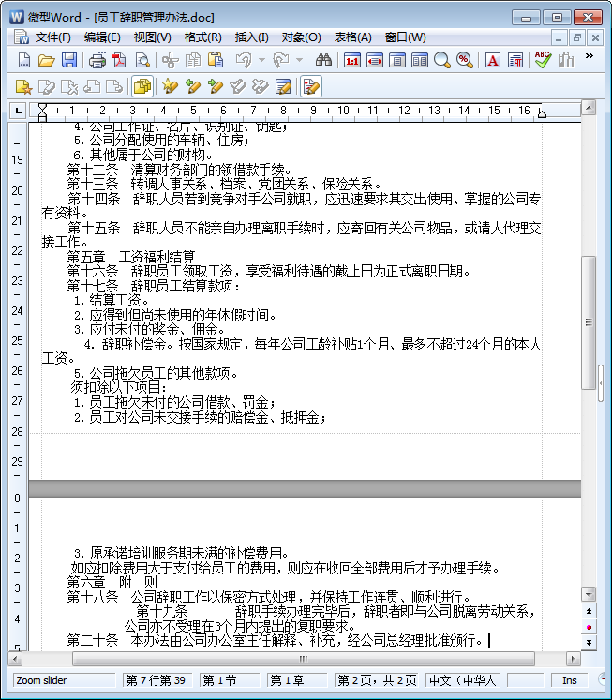Open Find with binoculars icon

[323, 60]
